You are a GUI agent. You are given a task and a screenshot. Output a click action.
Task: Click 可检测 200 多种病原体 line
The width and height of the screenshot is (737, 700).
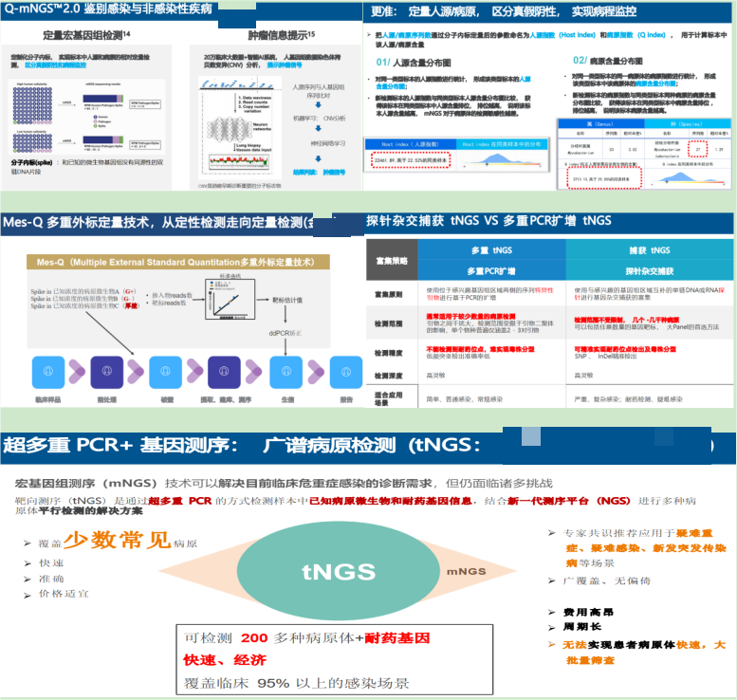[x=306, y=638]
